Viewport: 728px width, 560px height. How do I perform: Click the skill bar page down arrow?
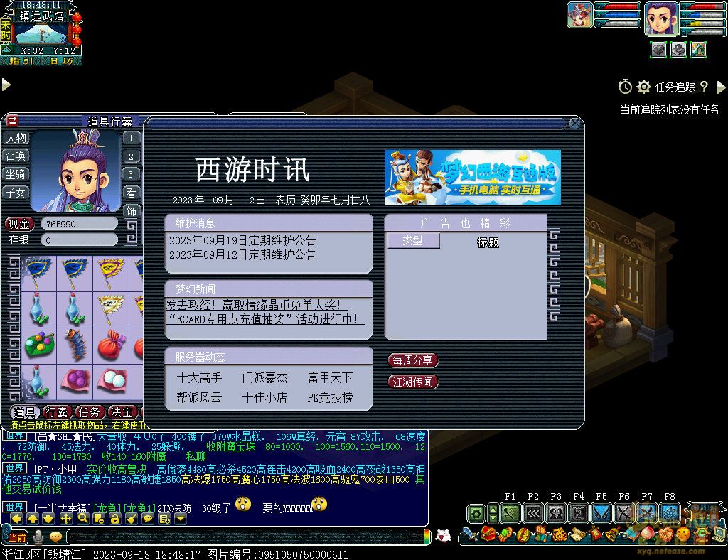point(493,518)
